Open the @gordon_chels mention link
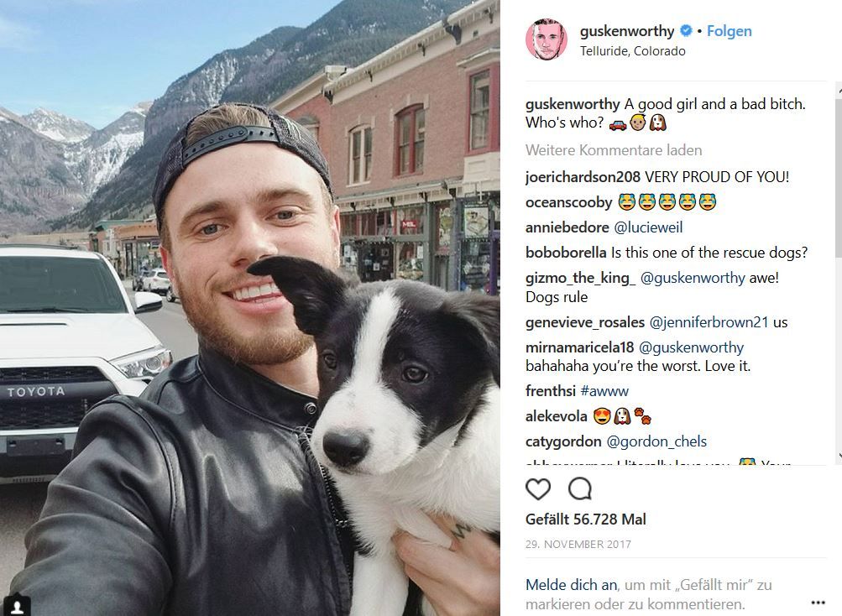 [656, 441]
